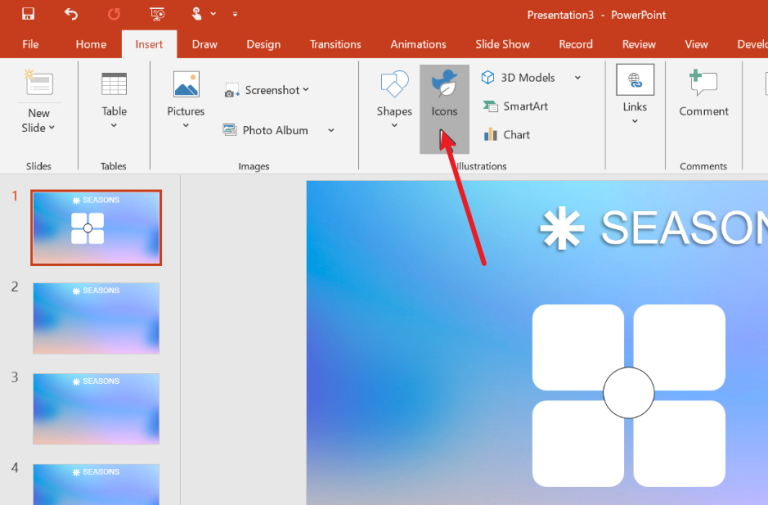Open the Shapes dropdown arrow
The height and width of the screenshot is (505, 768).
point(394,125)
